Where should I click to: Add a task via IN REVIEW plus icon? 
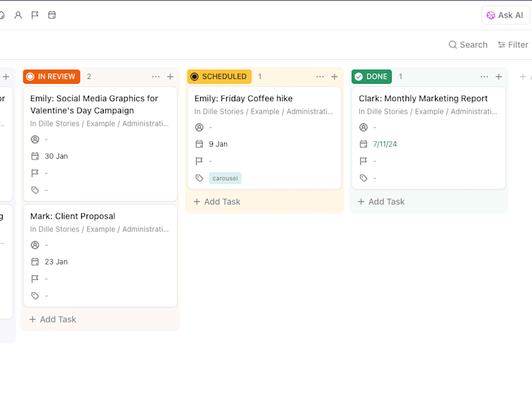(170, 76)
